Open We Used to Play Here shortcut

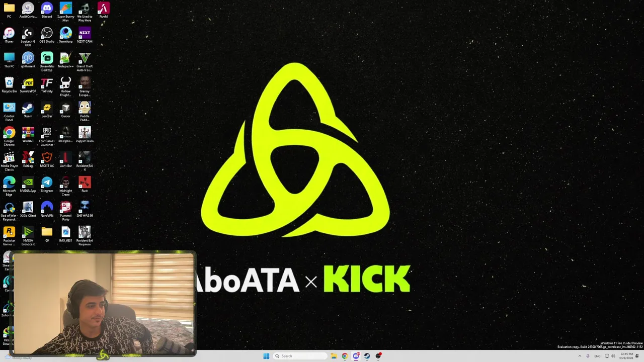pos(85,12)
